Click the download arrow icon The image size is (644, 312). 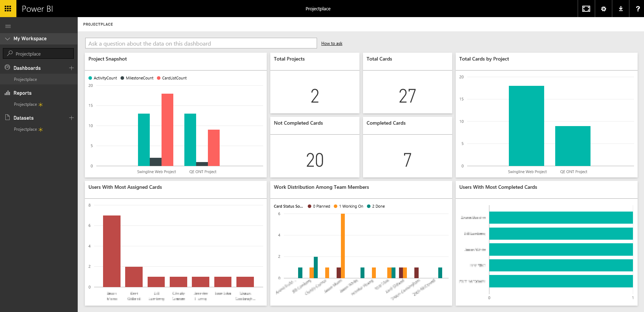pyautogui.click(x=621, y=9)
